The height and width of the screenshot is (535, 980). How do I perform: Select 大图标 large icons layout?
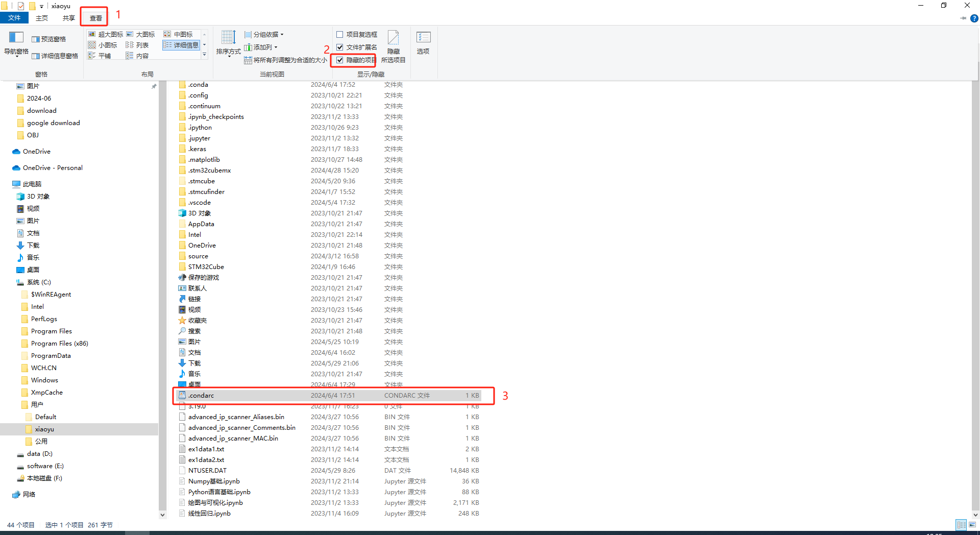tap(141, 34)
